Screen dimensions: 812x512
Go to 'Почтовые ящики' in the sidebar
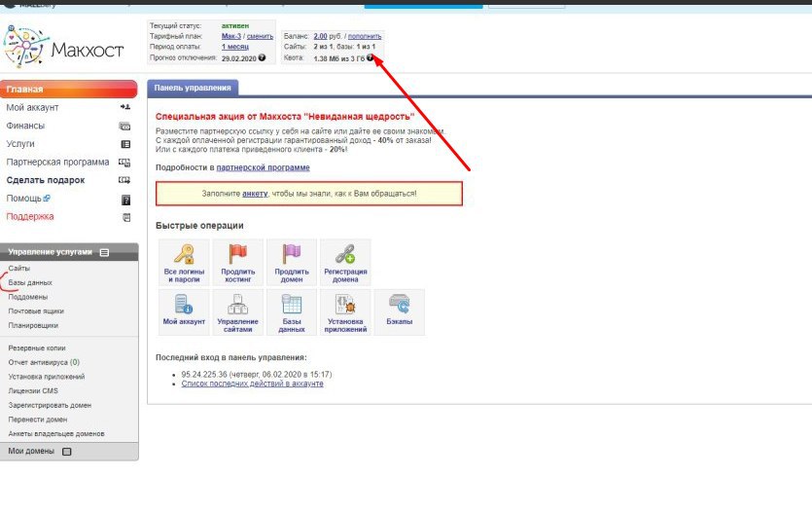pyautogui.click(x=36, y=311)
